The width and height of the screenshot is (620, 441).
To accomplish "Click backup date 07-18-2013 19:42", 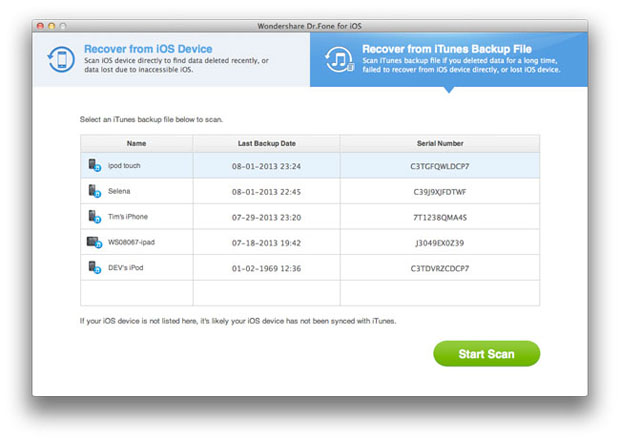I will pos(267,243).
